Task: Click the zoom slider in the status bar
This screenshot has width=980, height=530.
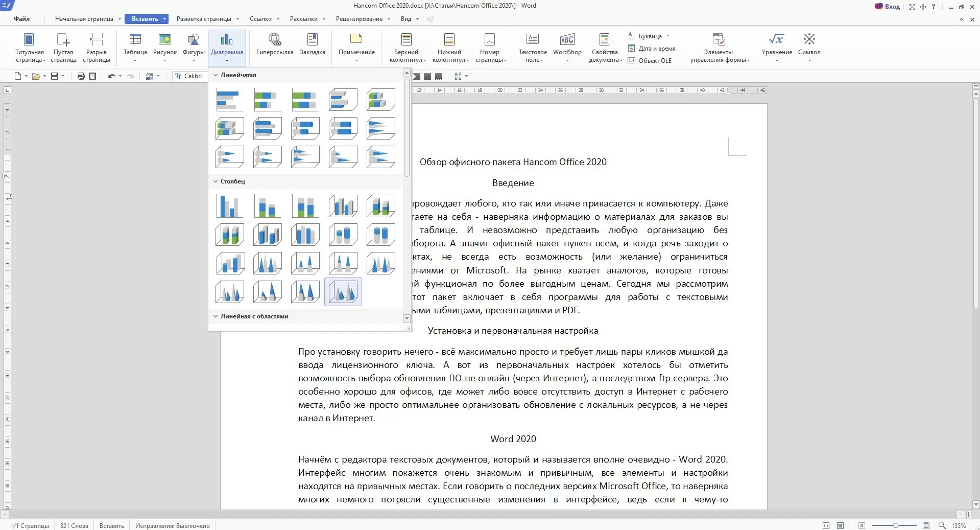Action: pyautogui.click(x=895, y=525)
